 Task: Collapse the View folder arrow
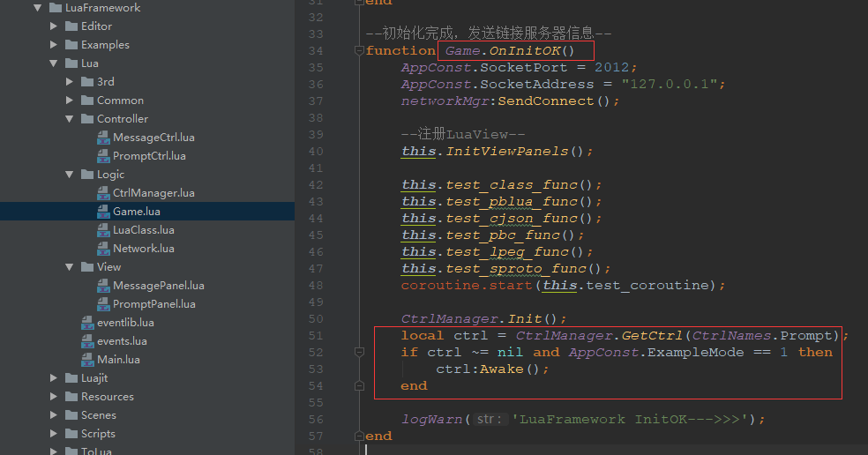(x=70, y=267)
